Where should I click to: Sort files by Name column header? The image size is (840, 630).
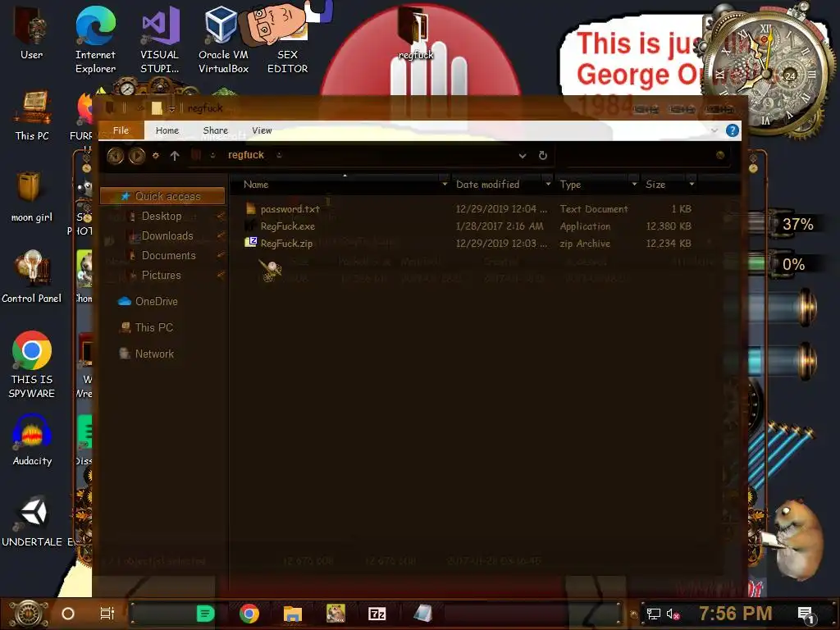(x=256, y=185)
